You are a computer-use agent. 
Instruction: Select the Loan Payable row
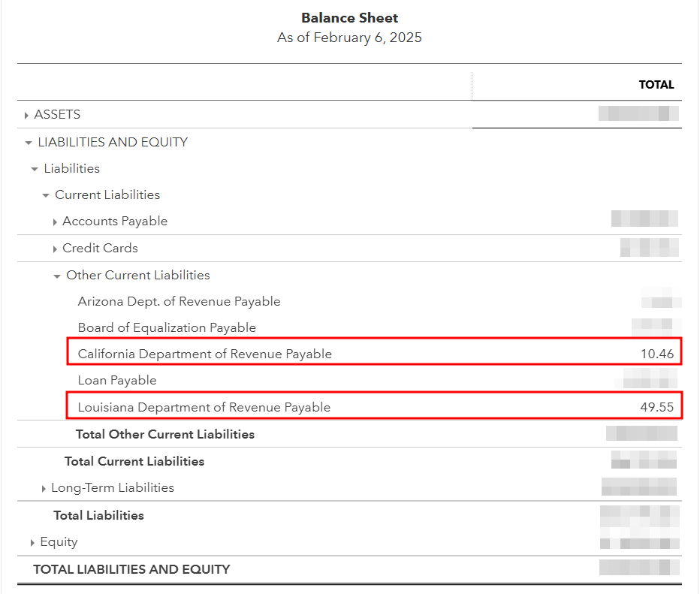coord(117,380)
